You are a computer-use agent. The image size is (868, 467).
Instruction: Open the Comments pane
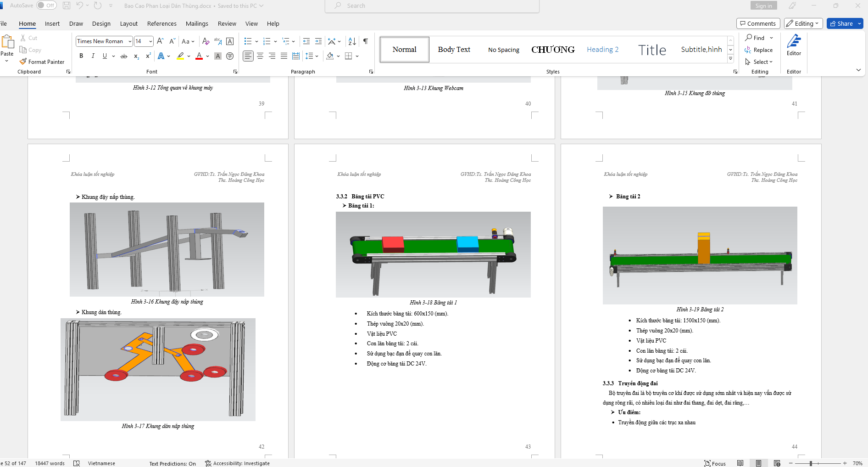point(758,23)
